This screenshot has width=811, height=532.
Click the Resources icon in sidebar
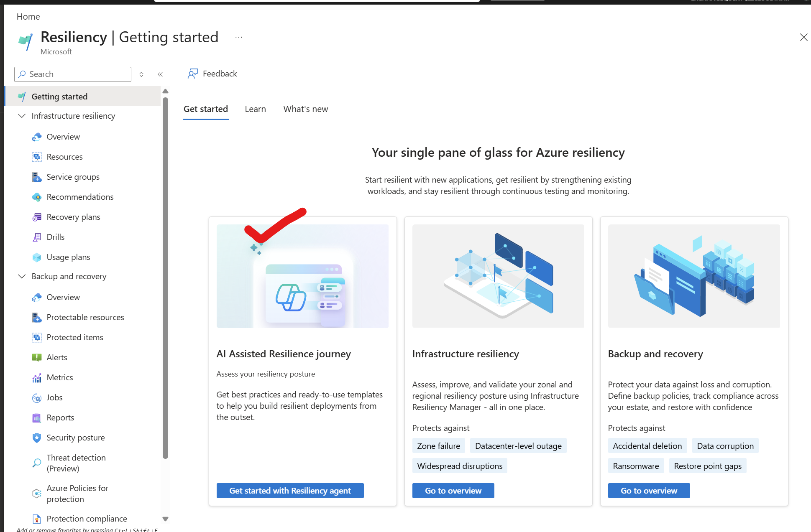37,157
